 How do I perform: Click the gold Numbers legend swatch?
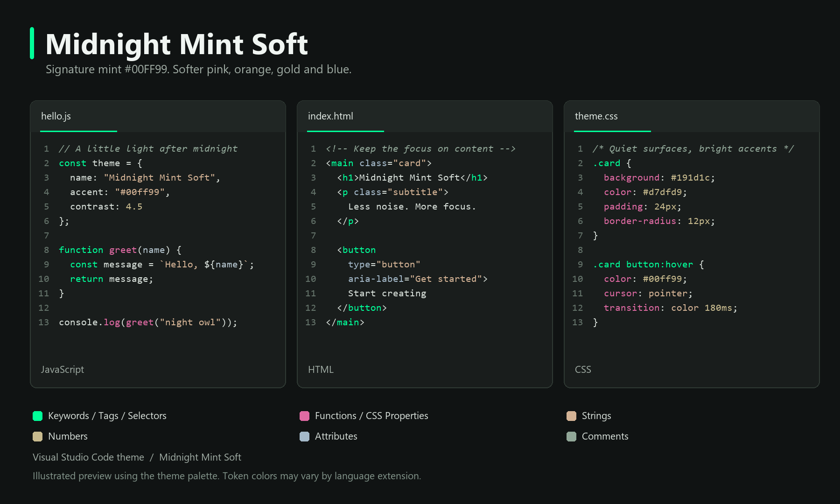tap(38, 436)
